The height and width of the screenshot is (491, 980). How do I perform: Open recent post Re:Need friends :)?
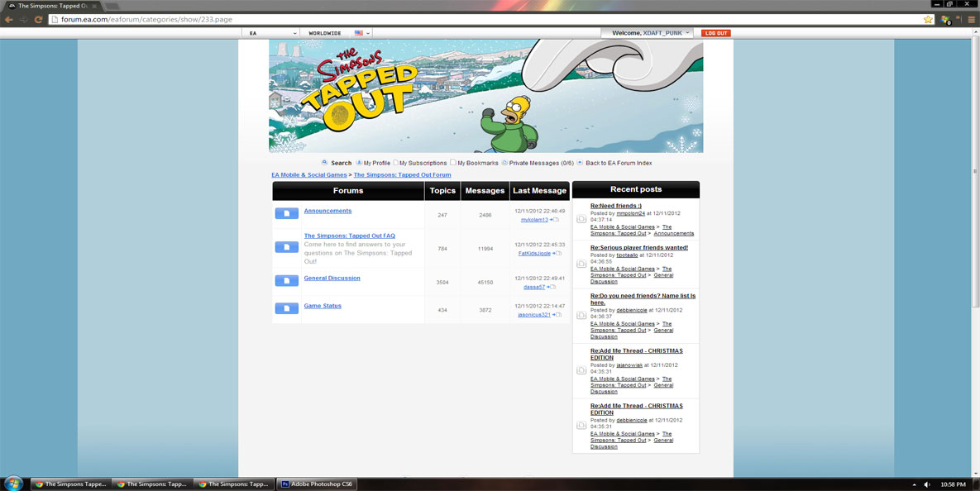616,206
